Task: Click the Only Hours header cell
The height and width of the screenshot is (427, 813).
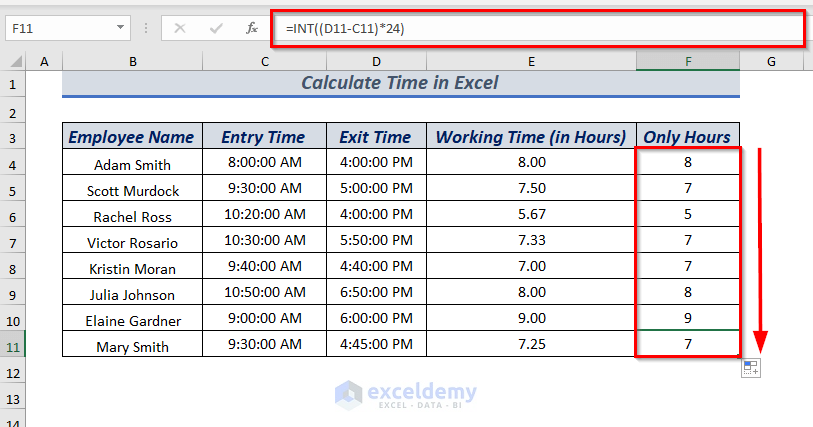Action: click(688, 136)
